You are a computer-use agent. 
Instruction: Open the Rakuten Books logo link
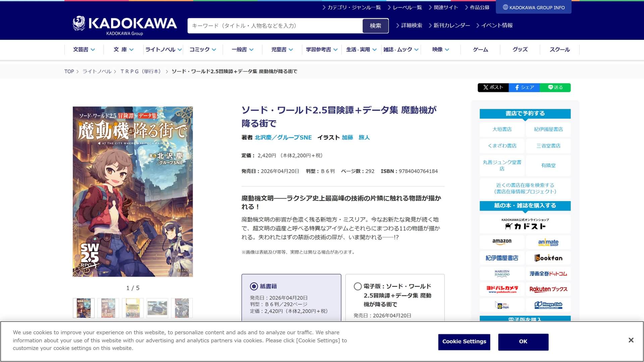click(x=548, y=289)
